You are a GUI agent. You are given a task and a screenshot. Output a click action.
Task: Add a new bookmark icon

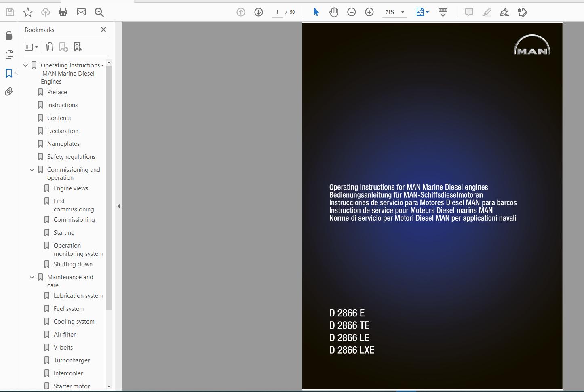coord(63,47)
